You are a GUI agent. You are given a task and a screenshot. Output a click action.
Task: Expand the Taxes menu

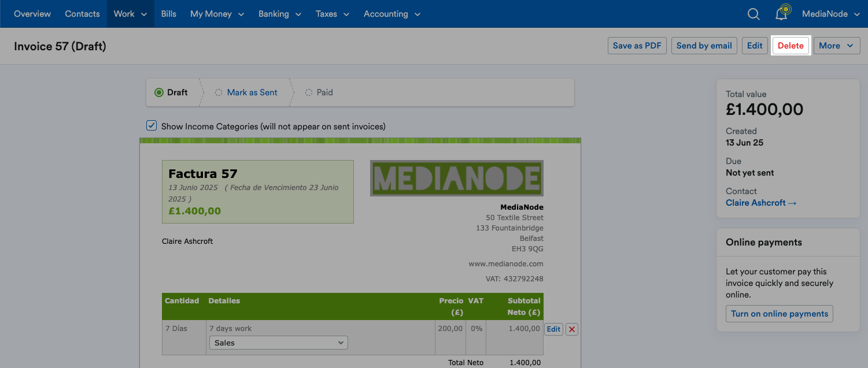coord(333,14)
